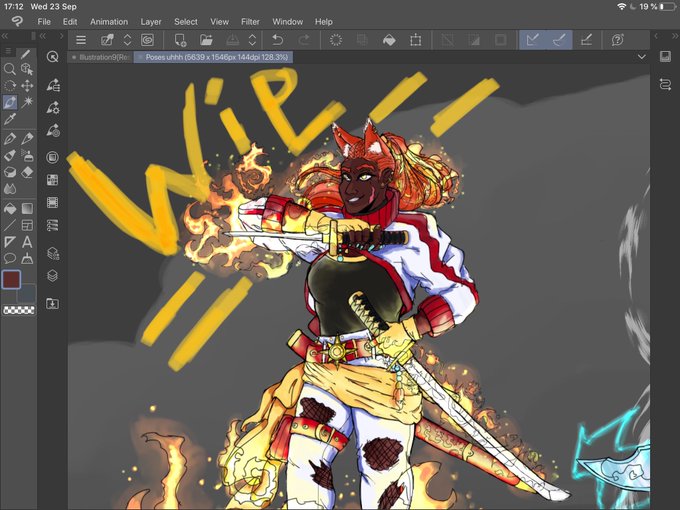
Task: Select the Eyedropper tool
Action: [10, 119]
